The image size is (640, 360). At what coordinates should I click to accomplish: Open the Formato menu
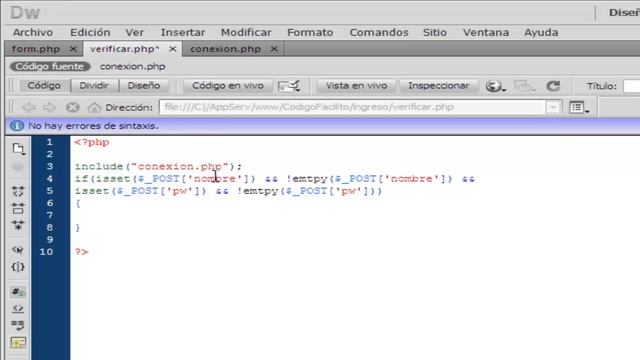pyautogui.click(x=310, y=32)
